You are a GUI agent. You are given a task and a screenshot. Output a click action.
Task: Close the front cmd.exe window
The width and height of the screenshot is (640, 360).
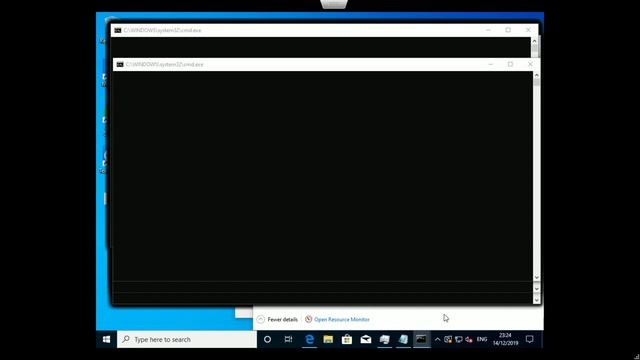(530, 64)
